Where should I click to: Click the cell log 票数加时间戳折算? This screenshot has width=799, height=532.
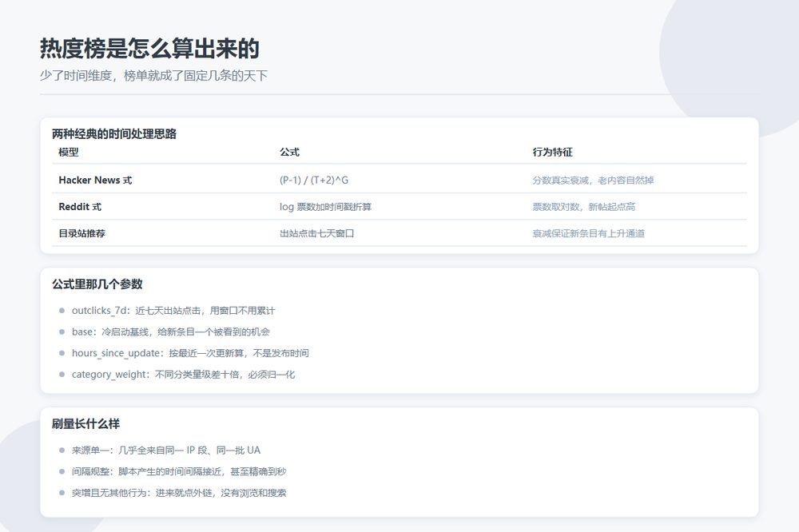326,206
